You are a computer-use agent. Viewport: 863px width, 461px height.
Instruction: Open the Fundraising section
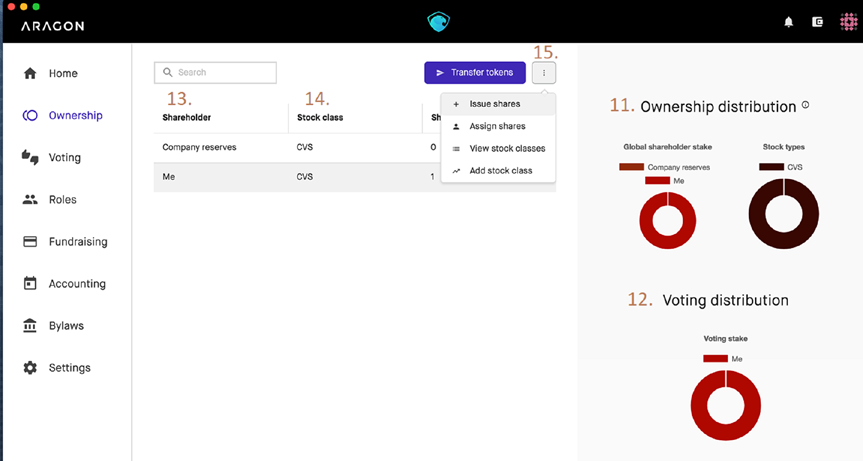77,242
